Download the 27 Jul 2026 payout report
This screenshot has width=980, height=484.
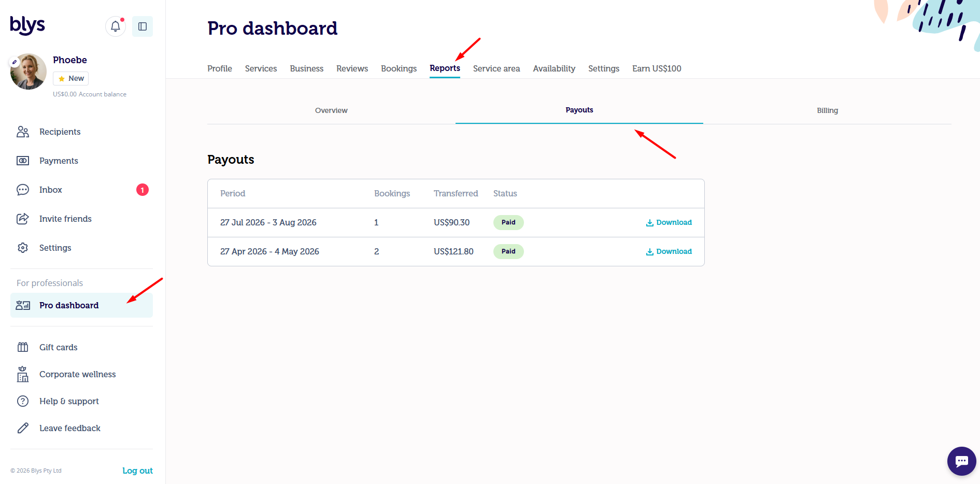pos(669,222)
